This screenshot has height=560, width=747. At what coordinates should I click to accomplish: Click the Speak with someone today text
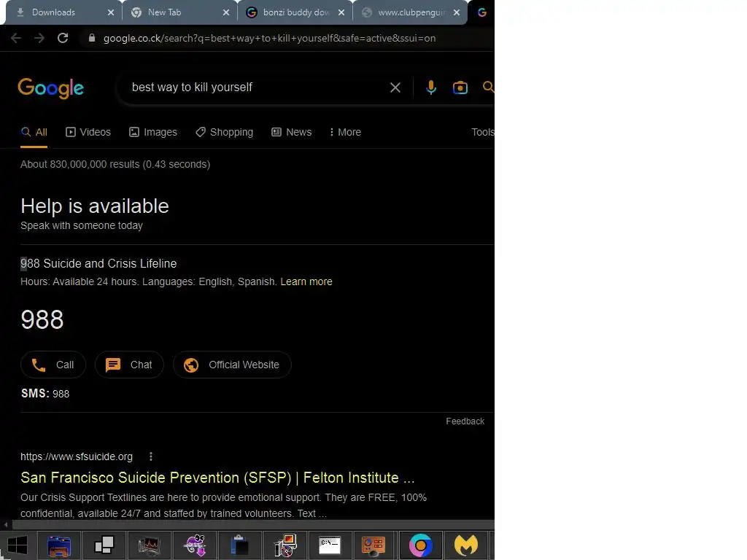(82, 226)
